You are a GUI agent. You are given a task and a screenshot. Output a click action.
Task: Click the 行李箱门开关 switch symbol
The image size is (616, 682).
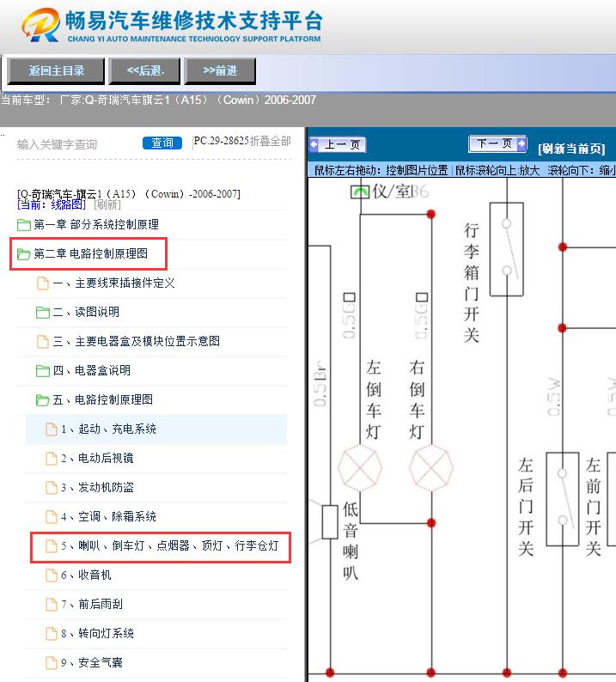coord(507,249)
